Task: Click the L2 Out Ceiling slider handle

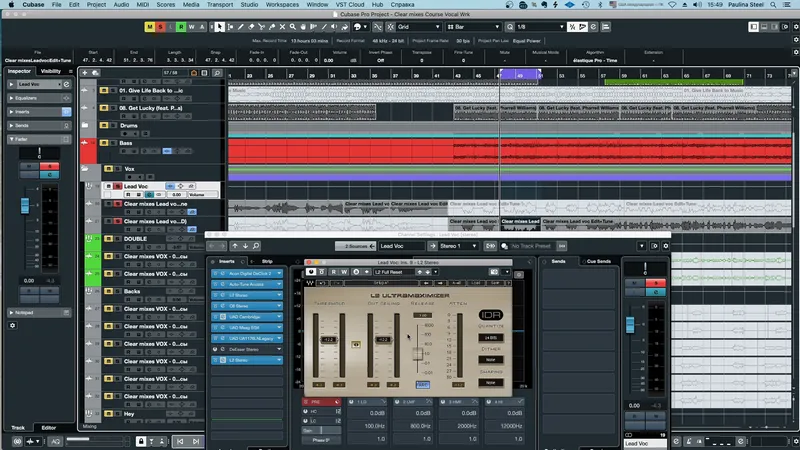Action: (383, 340)
